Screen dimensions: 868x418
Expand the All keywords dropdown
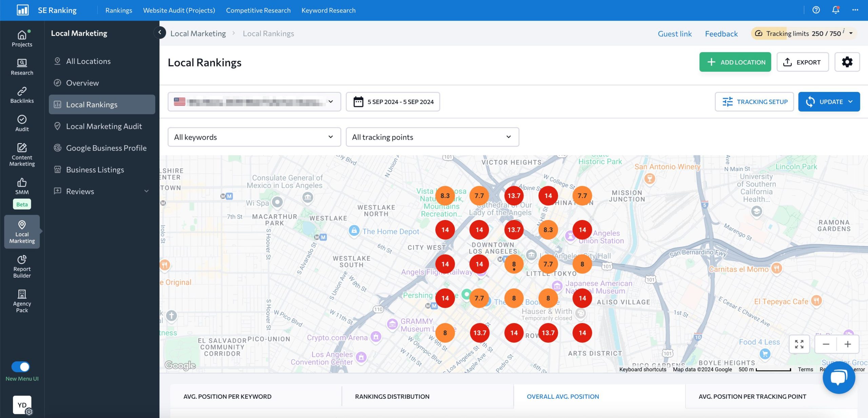click(254, 137)
